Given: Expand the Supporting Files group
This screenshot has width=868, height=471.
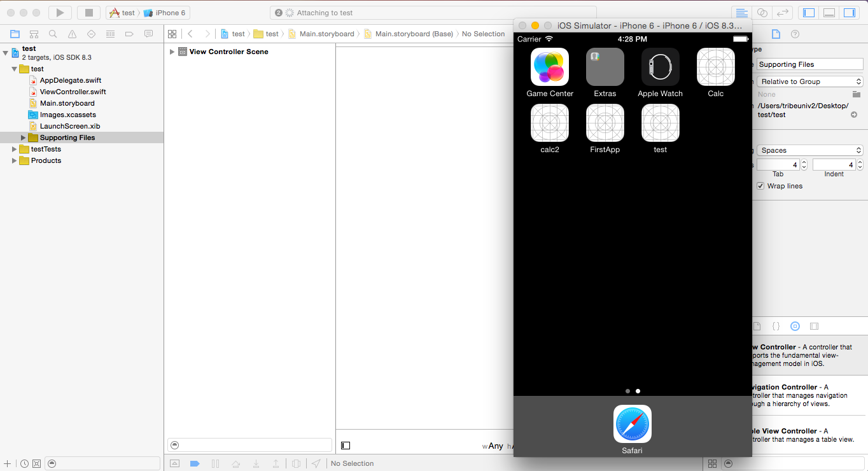Looking at the screenshot, I should coord(24,137).
